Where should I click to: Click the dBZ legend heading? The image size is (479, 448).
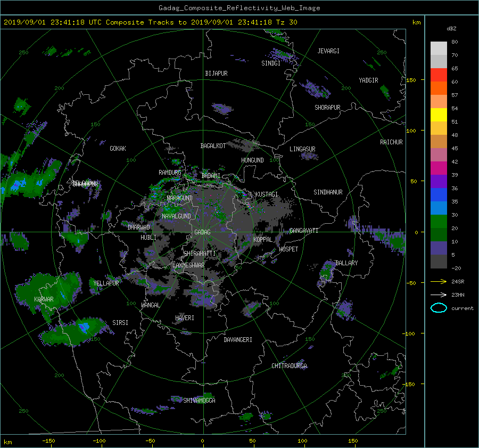tap(451, 29)
